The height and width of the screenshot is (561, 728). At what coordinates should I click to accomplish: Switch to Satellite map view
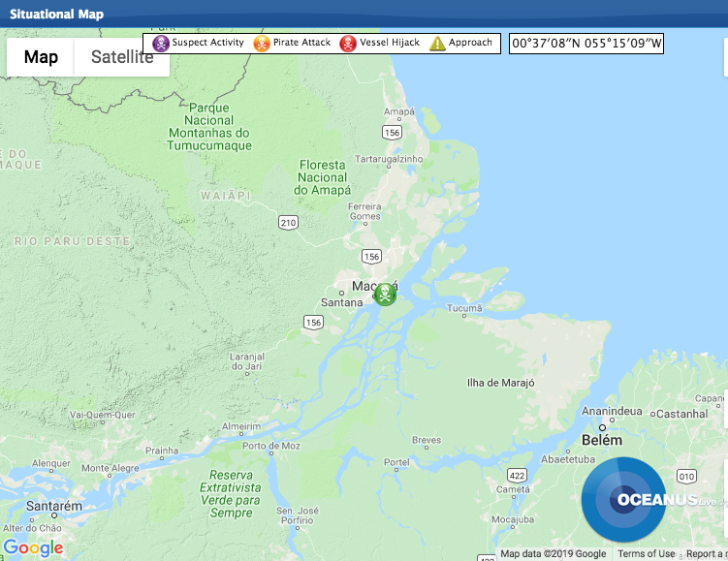click(x=122, y=57)
